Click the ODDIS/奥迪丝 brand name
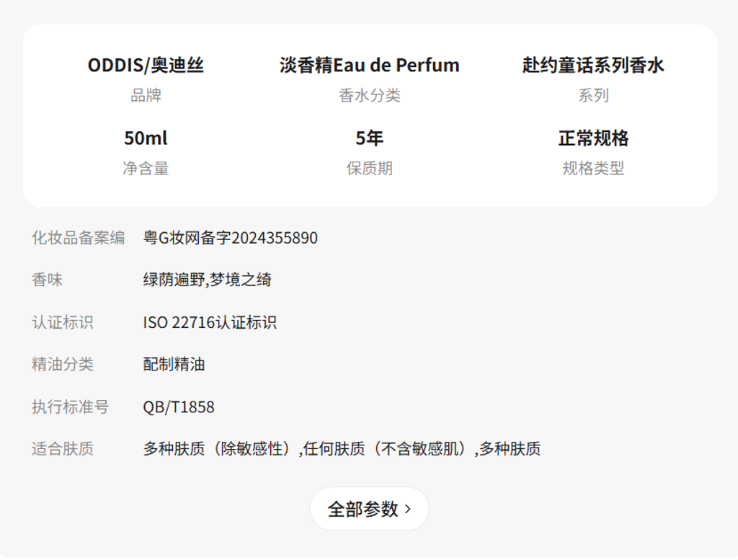738x560 pixels. click(146, 66)
